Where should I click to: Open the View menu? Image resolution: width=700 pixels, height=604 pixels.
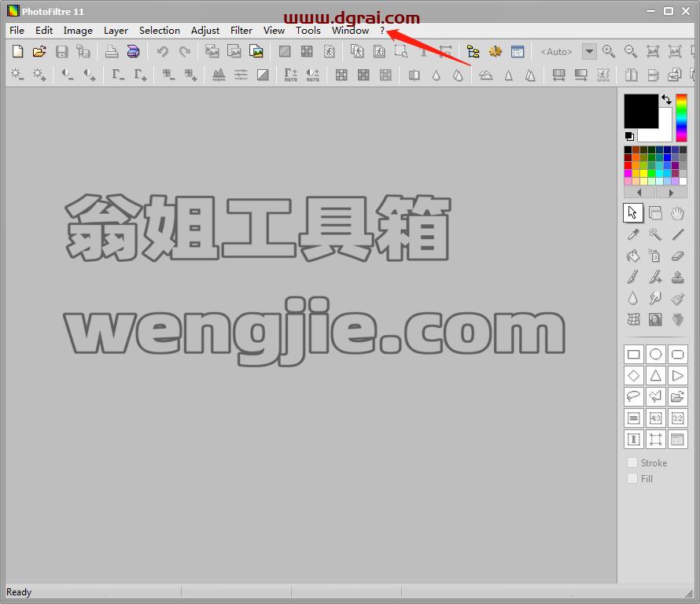pos(274,31)
